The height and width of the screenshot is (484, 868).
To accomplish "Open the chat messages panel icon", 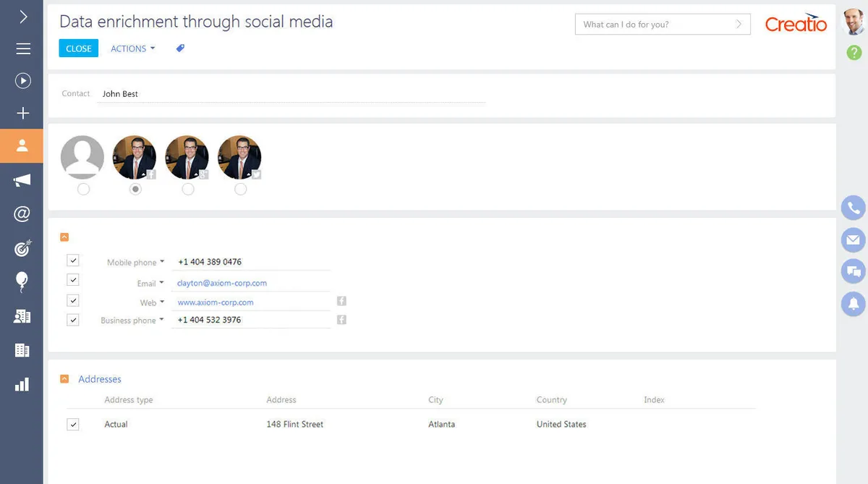I will [854, 272].
